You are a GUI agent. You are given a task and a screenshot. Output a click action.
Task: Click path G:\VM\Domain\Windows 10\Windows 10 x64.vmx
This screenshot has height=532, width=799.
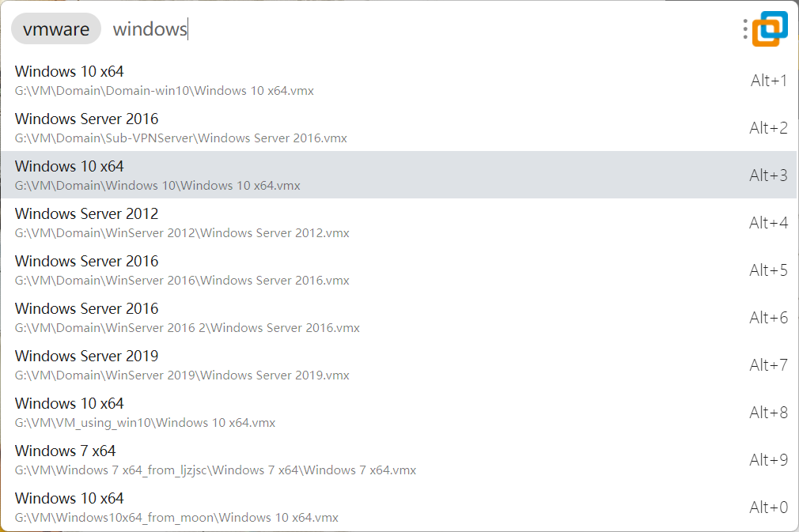(157, 185)
